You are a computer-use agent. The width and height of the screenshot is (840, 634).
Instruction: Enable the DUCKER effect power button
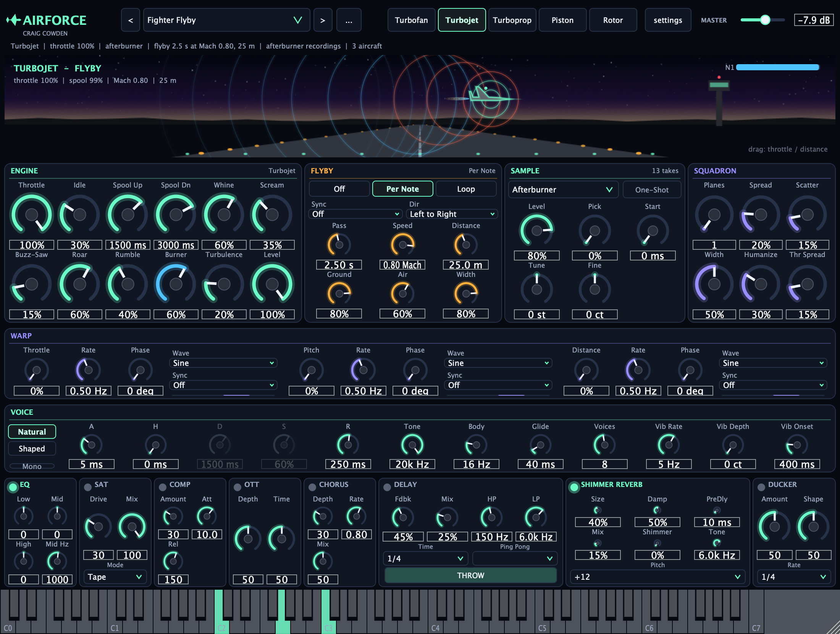click(x=761, y=487)
